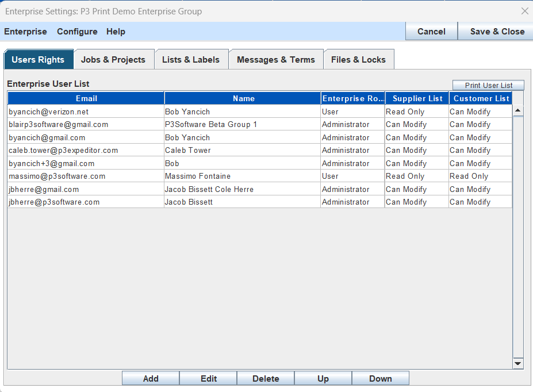Image resolution: width=533 pixels, height=392 pixels.
Task: Switch to the Files & Locks tab
Action: pyautogui.click(x=359, y=59)
